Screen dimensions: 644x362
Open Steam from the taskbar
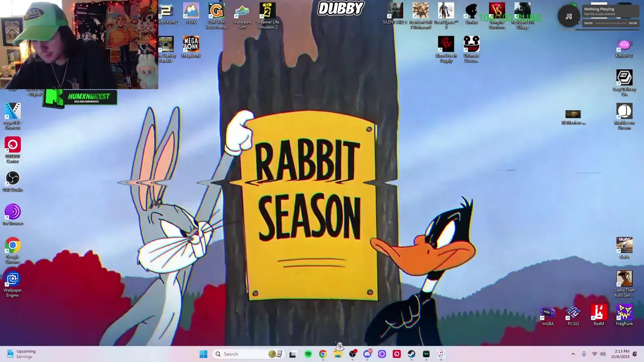coord(412,354)
